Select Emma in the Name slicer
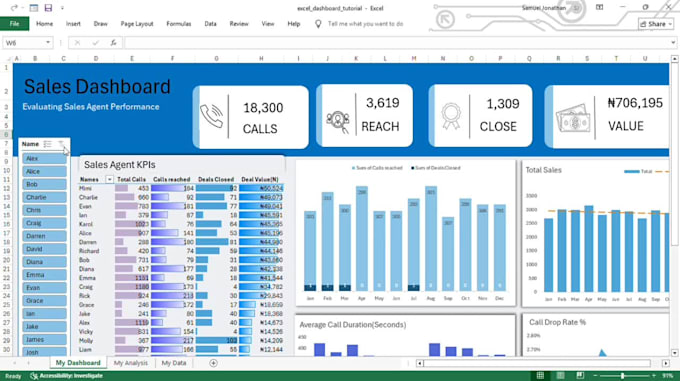Screen dimensions: 680x381 pos(44,275)
